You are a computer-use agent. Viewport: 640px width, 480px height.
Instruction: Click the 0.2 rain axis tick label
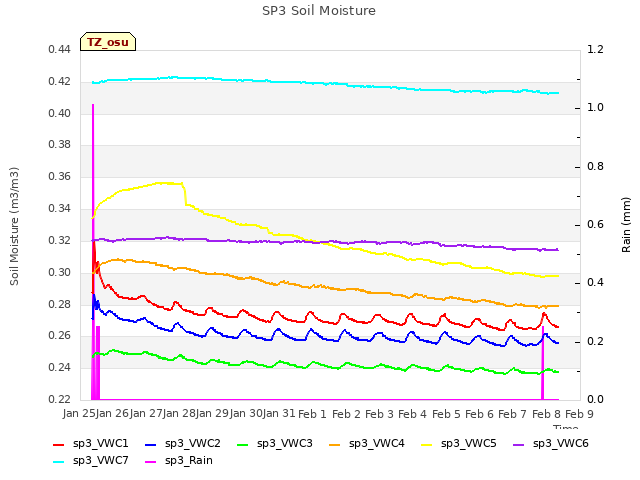coord(595,341)
